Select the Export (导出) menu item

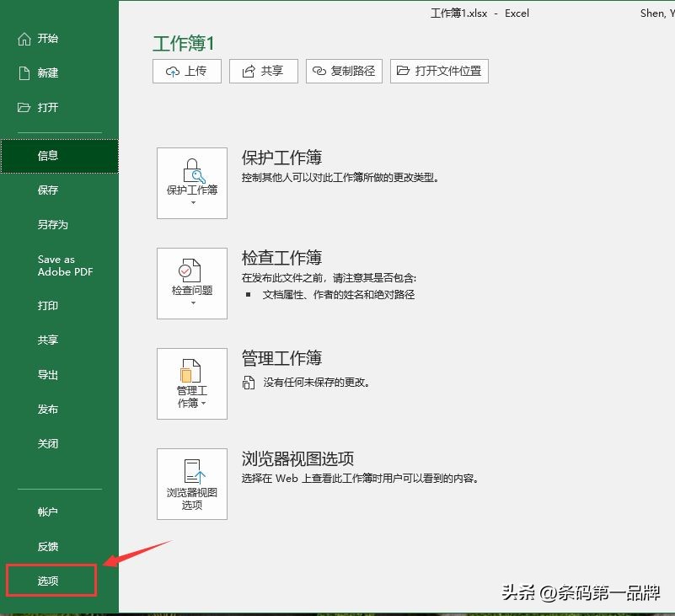(48, 375)
